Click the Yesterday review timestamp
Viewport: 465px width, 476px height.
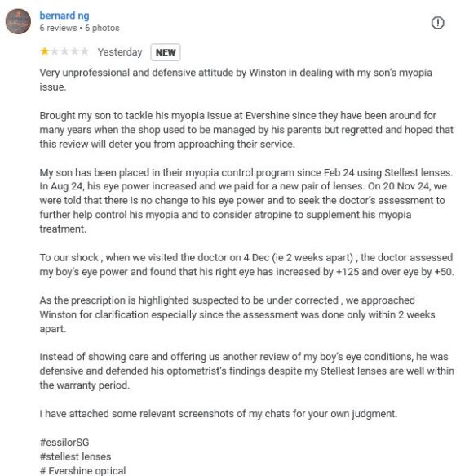[120, 52]
